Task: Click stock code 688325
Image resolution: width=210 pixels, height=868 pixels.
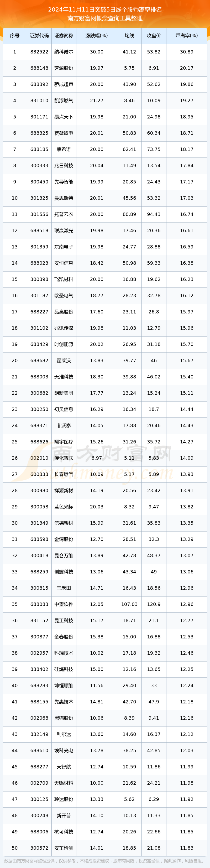Action: tap(39, 133)
